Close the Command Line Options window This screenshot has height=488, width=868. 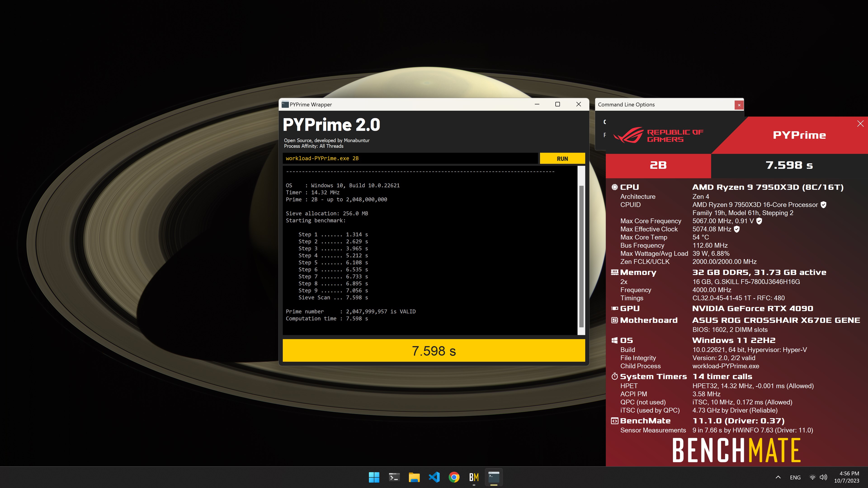tap(739, 105)
